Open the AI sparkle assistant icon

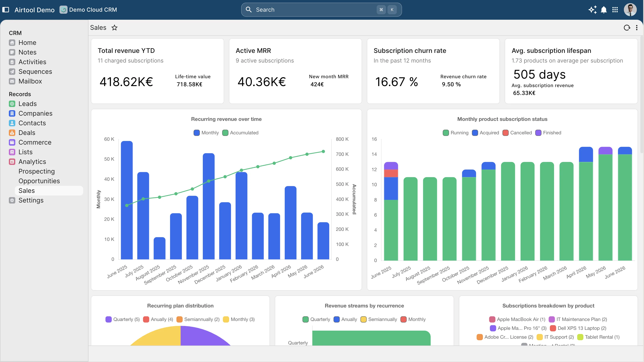click(x=593, y=10)
